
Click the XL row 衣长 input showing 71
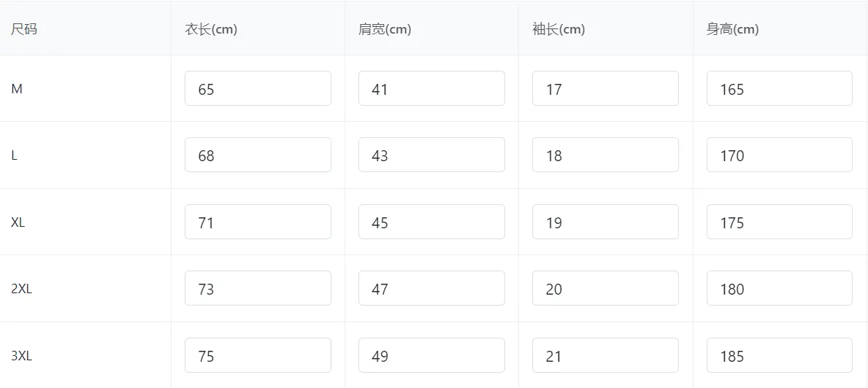coord(258,222)
